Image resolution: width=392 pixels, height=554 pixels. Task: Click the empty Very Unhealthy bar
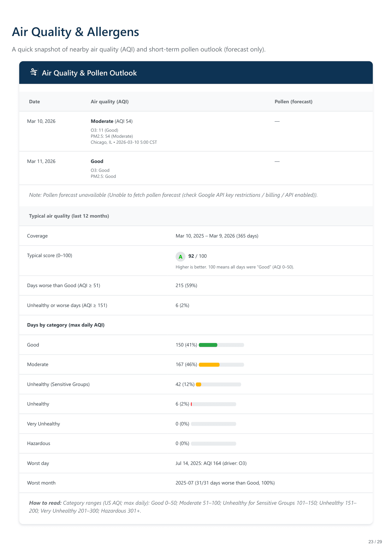coord(213,424)
